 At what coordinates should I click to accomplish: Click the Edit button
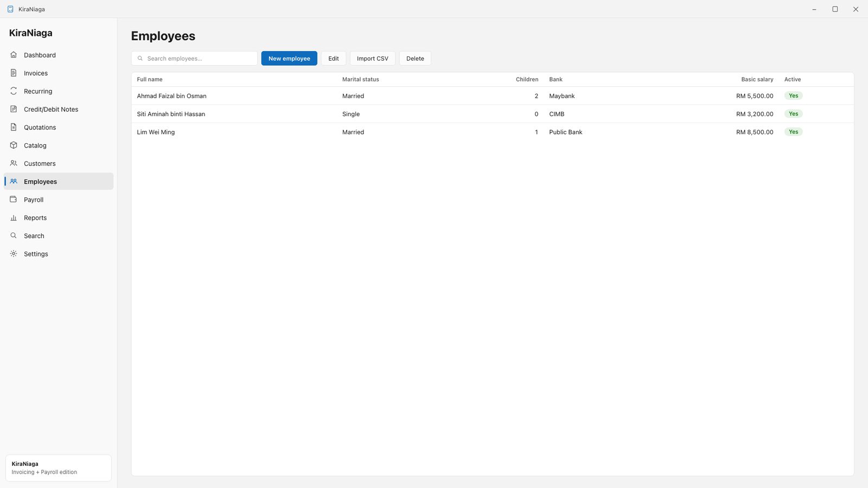(x=334, y=59)
